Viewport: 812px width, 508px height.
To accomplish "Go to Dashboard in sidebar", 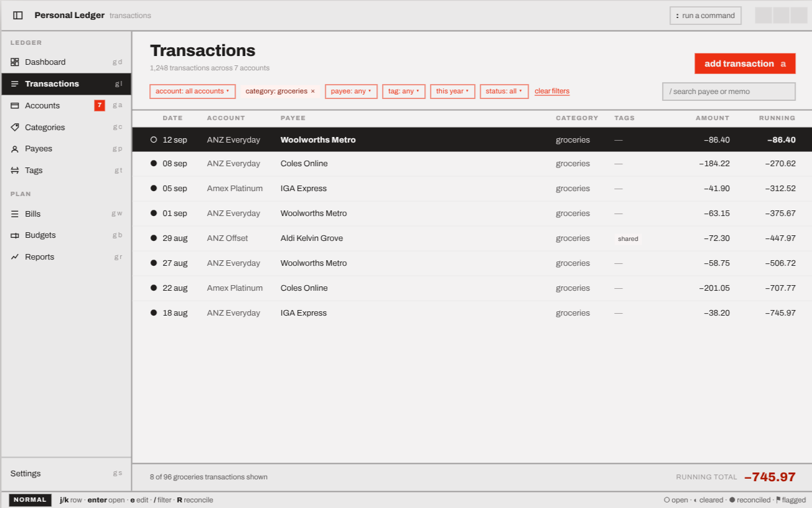I will click(x=66, y=62).
